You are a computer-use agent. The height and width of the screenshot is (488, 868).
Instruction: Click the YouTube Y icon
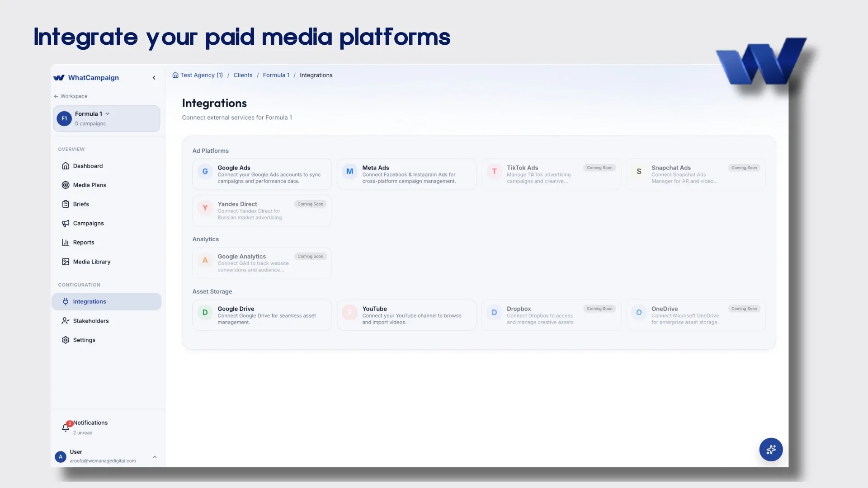pos(350,312)
